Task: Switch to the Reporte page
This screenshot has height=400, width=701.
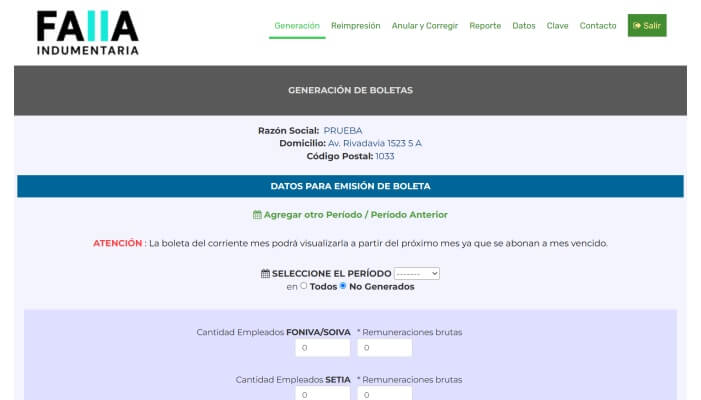Action: [485, 26]
